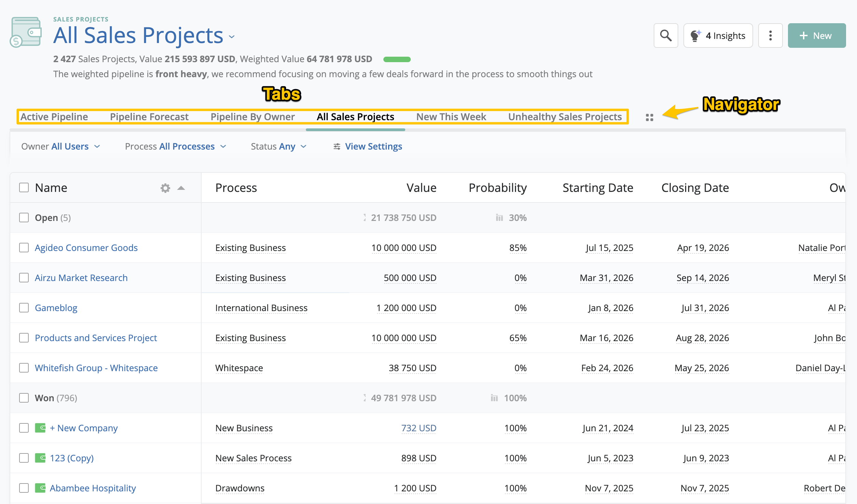Click the green won icon beside Abambee Hospitality

tap(40, 488)
